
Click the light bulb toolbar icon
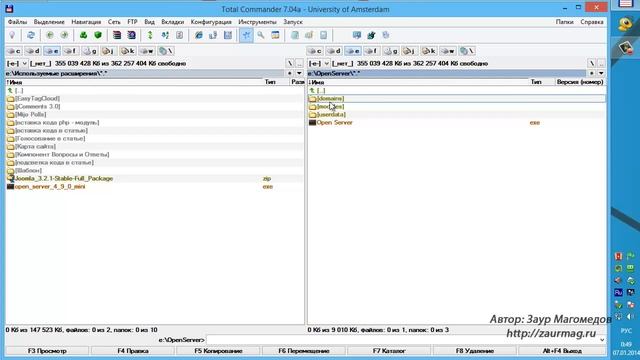12,35
